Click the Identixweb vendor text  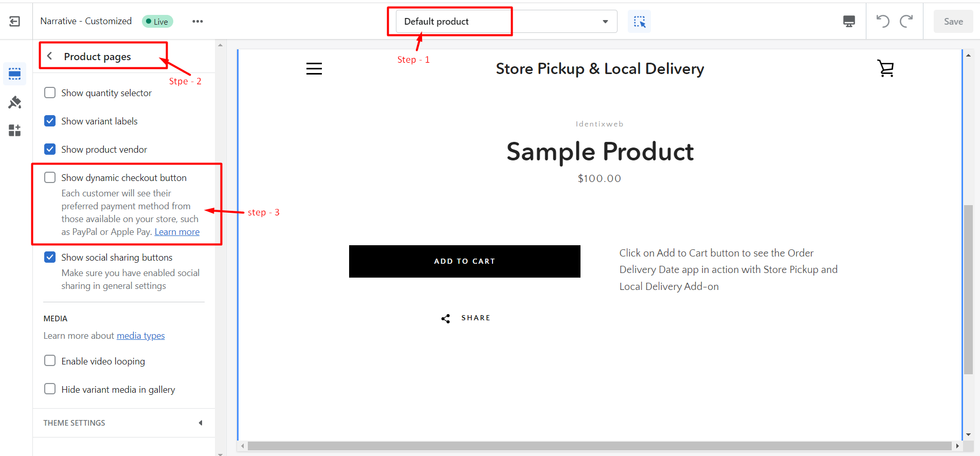pos(600,124)
